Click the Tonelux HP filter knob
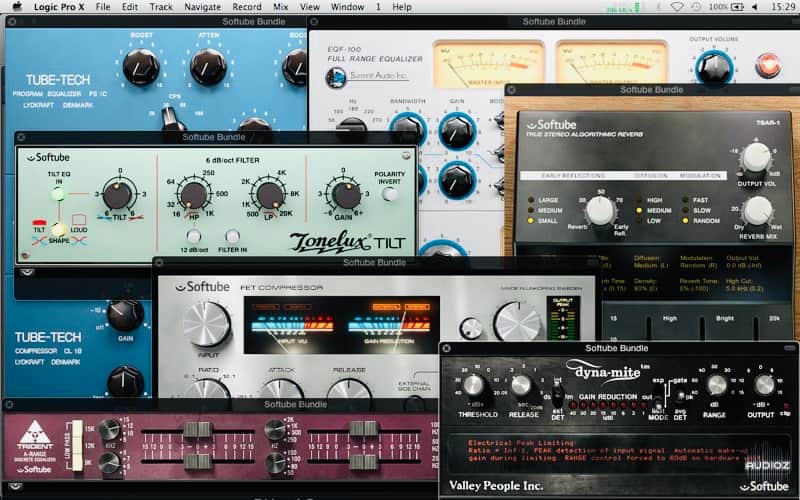 194,195
